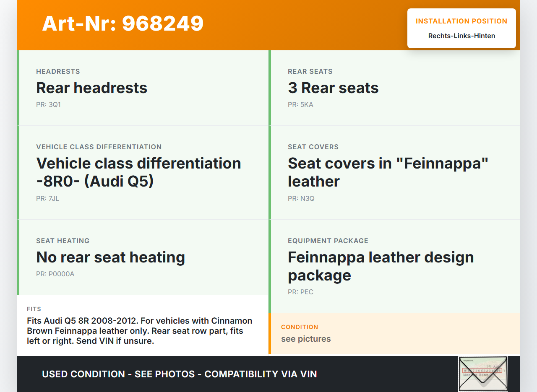The height and width of the screenshot is (392, 537).
Task: Click the PR: PEC code
Action: [300, 292]
